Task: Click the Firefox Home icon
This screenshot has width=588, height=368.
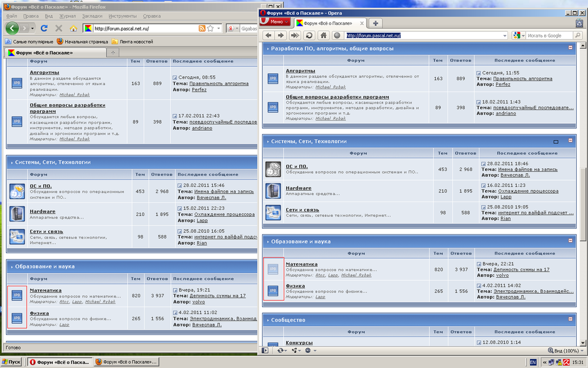Action: click(73, 28)
